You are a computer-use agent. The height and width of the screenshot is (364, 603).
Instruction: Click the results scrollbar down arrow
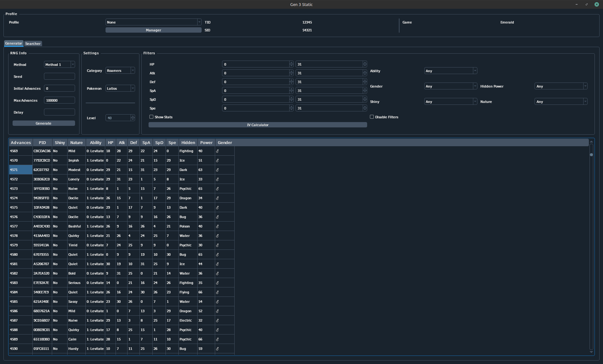pos(591,352)
